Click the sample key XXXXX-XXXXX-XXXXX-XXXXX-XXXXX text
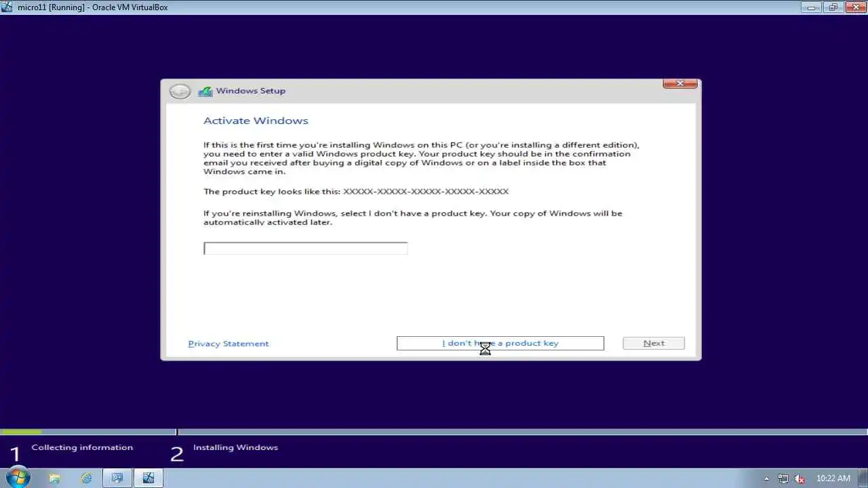868x488 pixels. 426,192
